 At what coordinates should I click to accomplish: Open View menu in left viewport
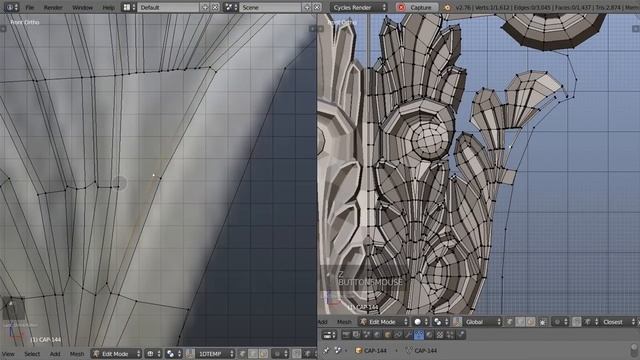pos(9,353)
